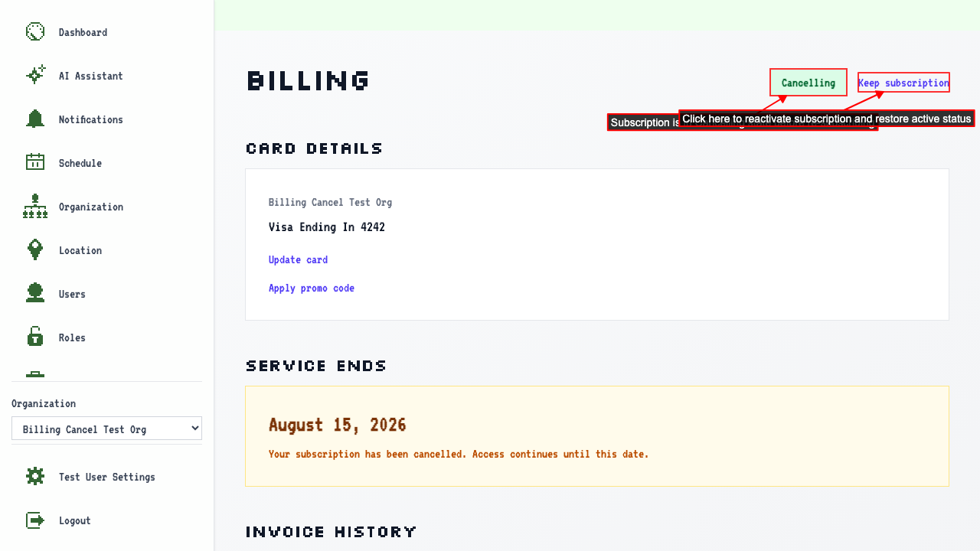Click the Keep subscription link

903,83
